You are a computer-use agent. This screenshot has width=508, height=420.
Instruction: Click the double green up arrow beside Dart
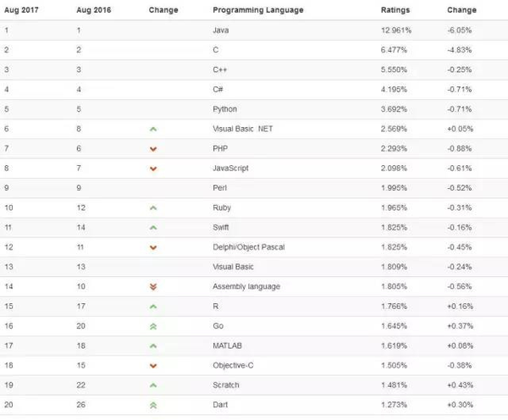pos(153,405)
